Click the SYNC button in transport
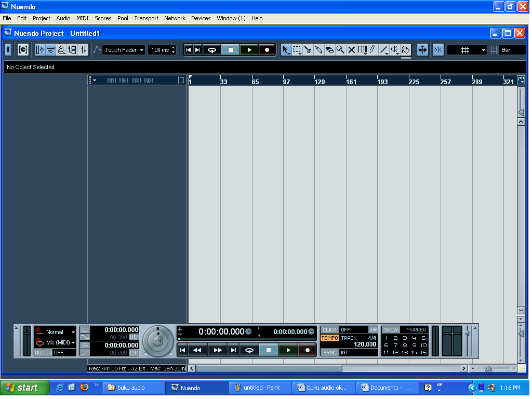Image resolution: width=532 pixels, height=399 pixels. [x=329, y=353]
